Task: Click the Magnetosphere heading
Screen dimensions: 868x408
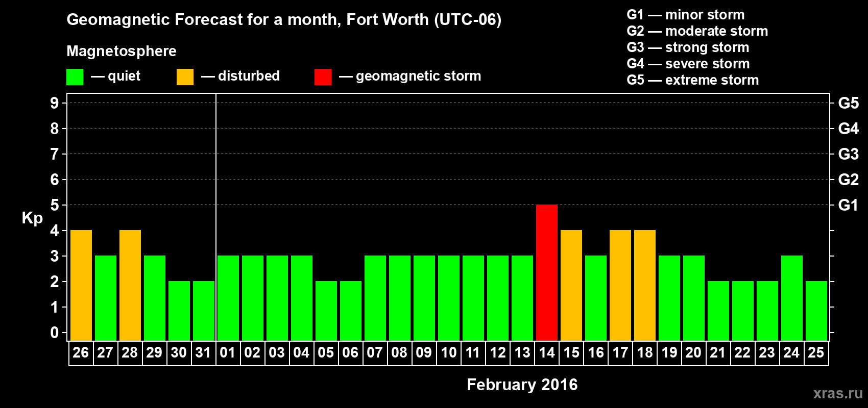Action: point(122,51)
